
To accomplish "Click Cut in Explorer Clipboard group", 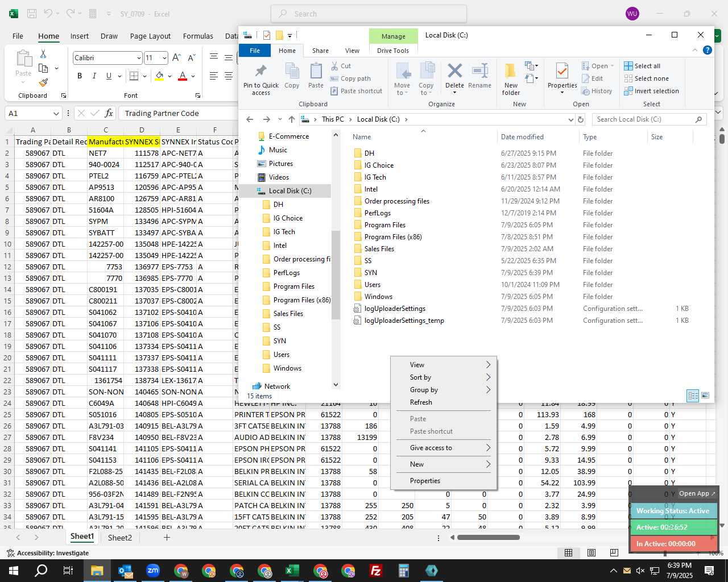I will click(x=341, y=66).
